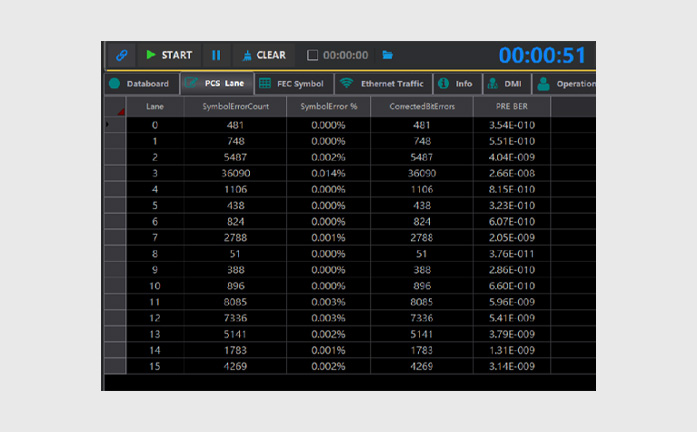Screen dimensions: 697x432
Task: Click the table's select-all corner cell
Action: (115, 107)
